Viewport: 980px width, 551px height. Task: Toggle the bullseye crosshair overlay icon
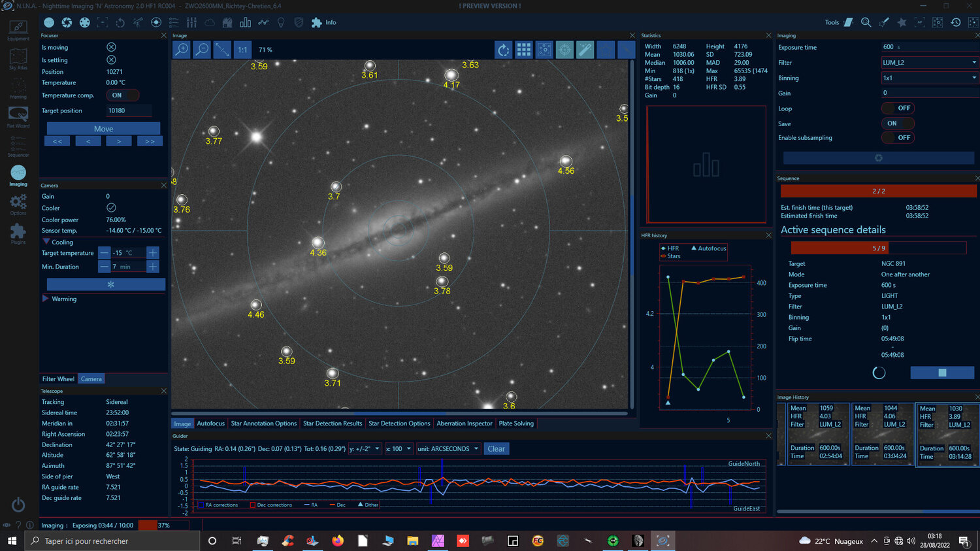coord(564,50)
